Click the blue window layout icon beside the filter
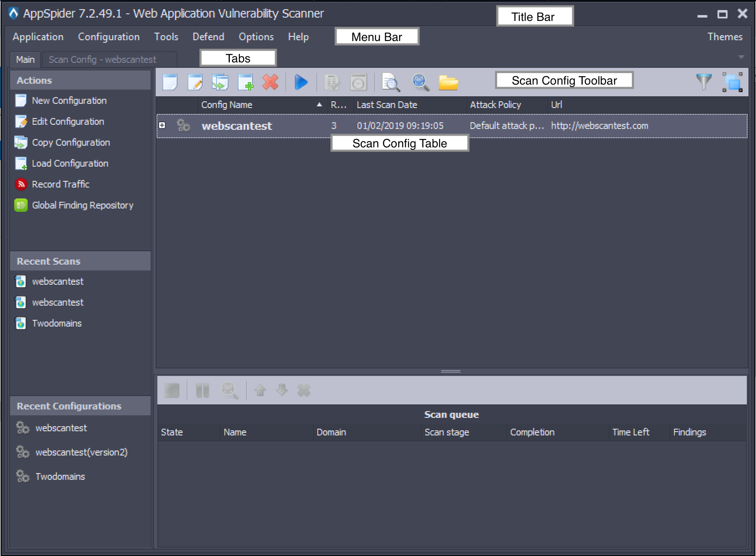756x556 pixels. pos(732,82)
